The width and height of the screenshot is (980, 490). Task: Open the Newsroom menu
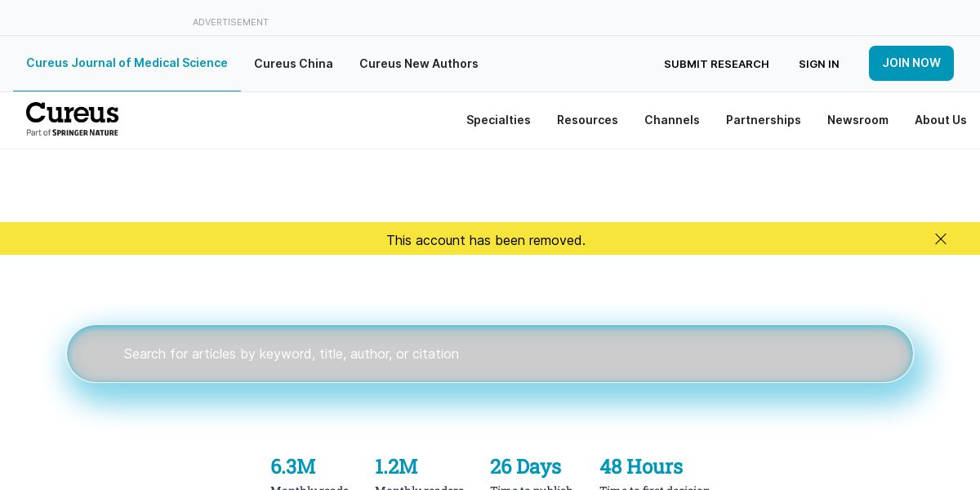[857, 120]
